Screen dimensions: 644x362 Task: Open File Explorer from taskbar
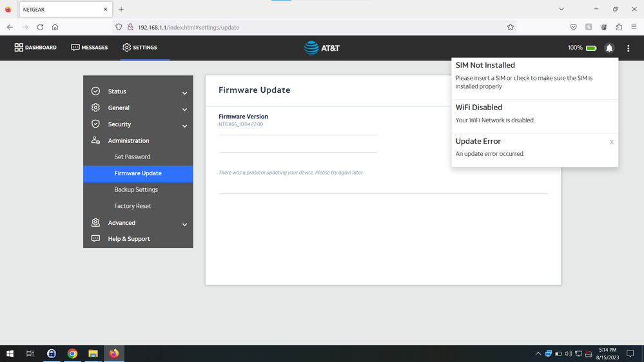(93, 354)
